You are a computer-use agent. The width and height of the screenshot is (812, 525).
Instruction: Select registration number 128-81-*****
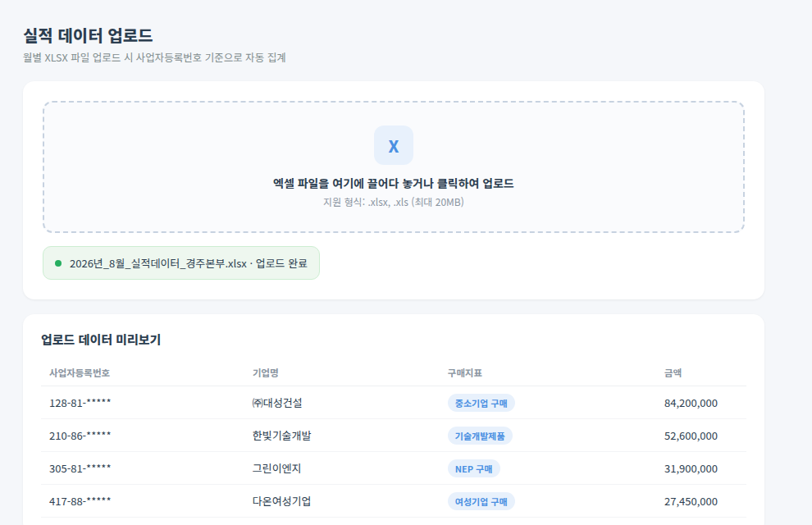click(80, 403)
